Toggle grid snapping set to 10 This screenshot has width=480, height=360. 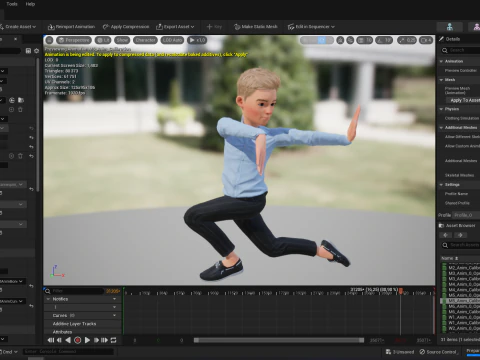coord(365,40)
